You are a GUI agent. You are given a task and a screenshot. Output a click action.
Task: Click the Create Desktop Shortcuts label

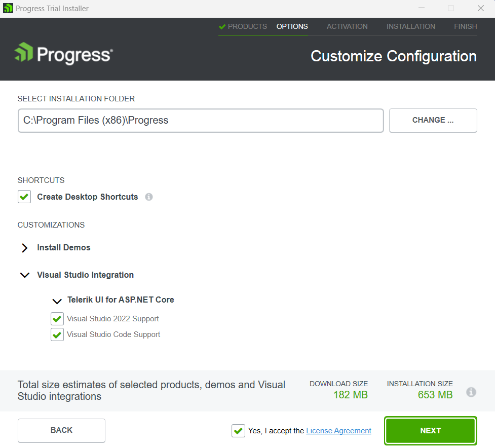pos(88,197)
